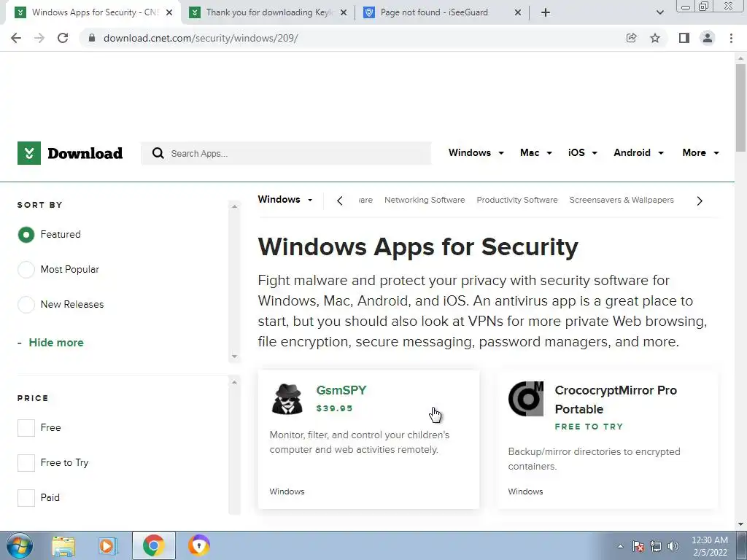Image resolution: width=747 pixels, height=560 pixels.
Task: Click the taskbar clock showing 12:30 AM
Action: (709, 546)
